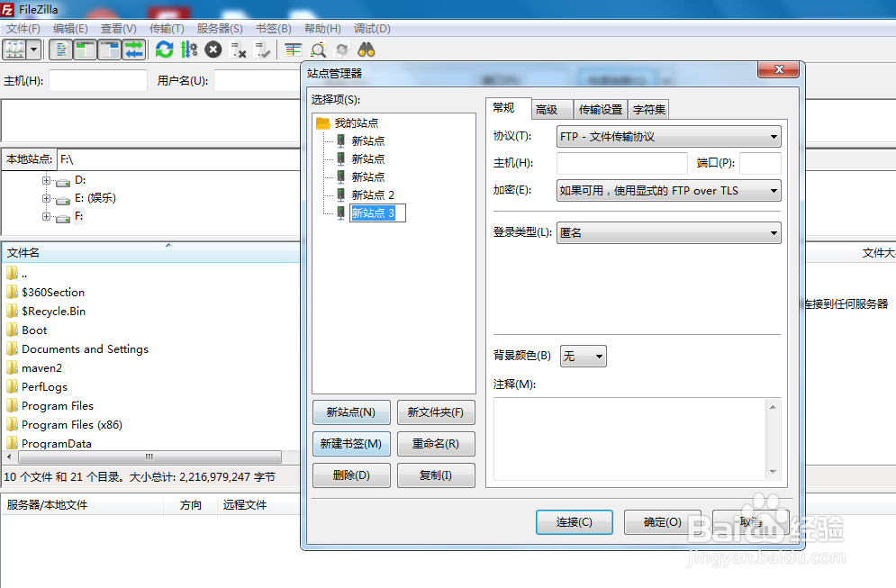Switch to 高级 tab in Site Manager
Viewport: 896px width, 588px height.
(552, 109)
